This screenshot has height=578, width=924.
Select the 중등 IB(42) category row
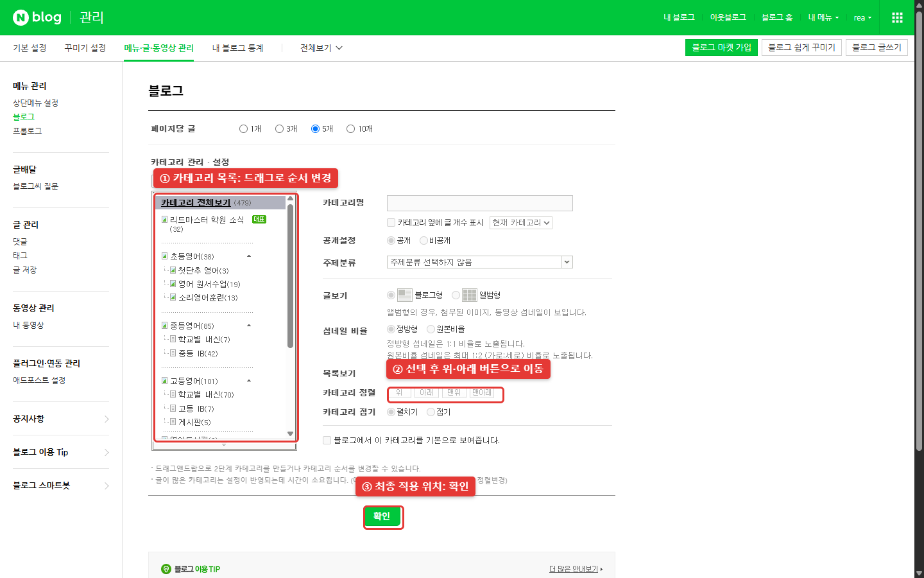(x=198, y=353)
